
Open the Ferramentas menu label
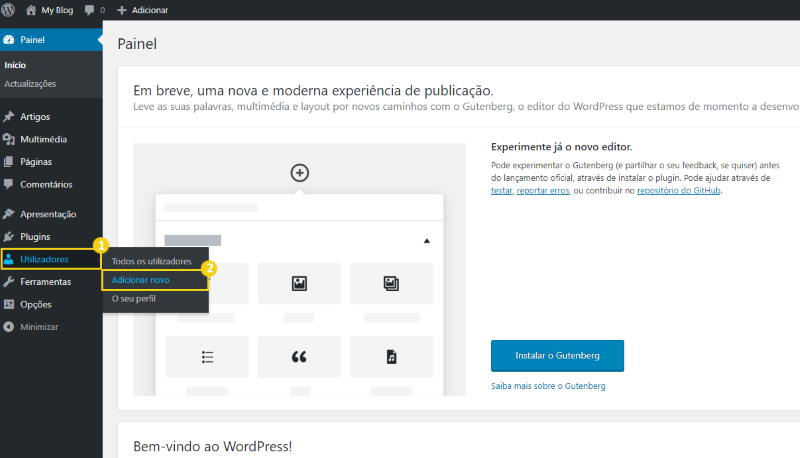pos(45,282)
